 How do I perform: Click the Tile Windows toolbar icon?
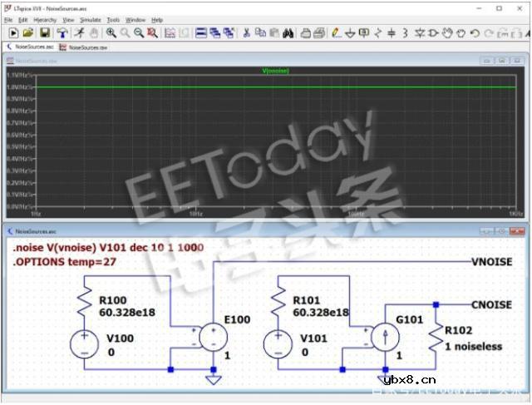pyautogui.click(x=200, y=33)
